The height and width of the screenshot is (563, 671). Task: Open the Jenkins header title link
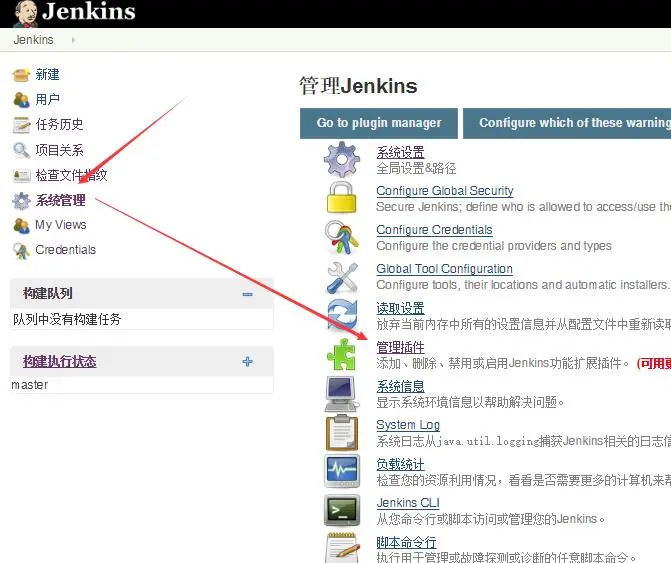click(89, 12)
